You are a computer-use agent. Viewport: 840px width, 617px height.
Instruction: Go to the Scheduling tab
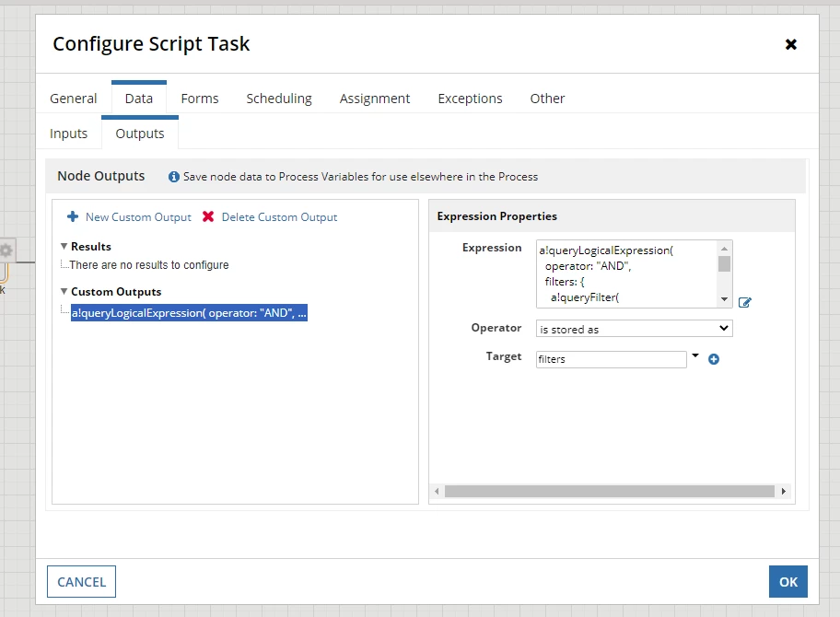(x=279, y=99)
